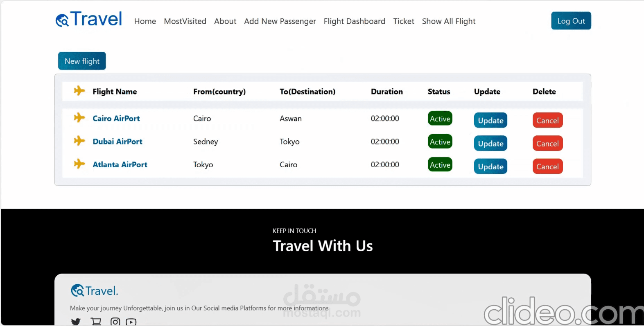Open the Twitter link in footer
The width and height of the screenshot is (644, 326).
click(76, 322)
